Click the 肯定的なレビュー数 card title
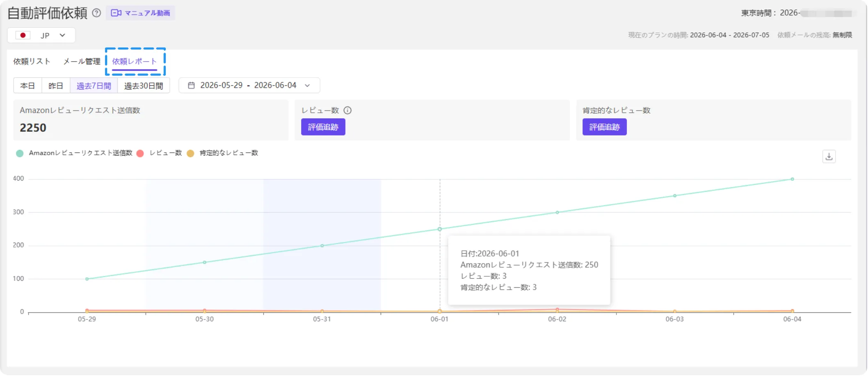This screenshot has width=868, height=376. pos(617,110)
